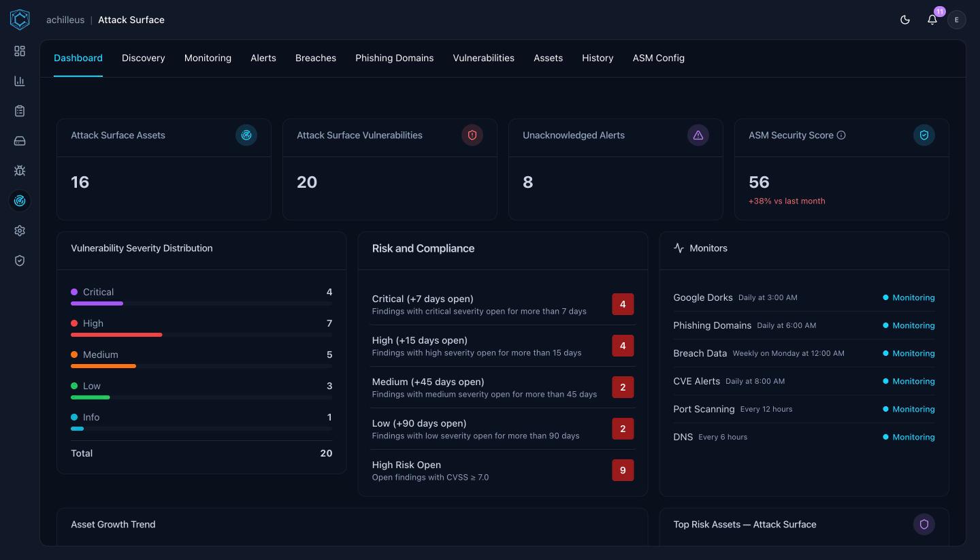Open the clipboard checklist sidebar icon
The image size is (980, 560).
coord(20,111)
